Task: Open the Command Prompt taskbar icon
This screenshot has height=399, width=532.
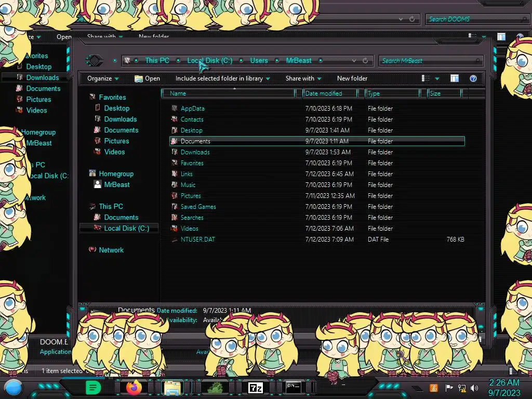Action: (x=294, y=387)
